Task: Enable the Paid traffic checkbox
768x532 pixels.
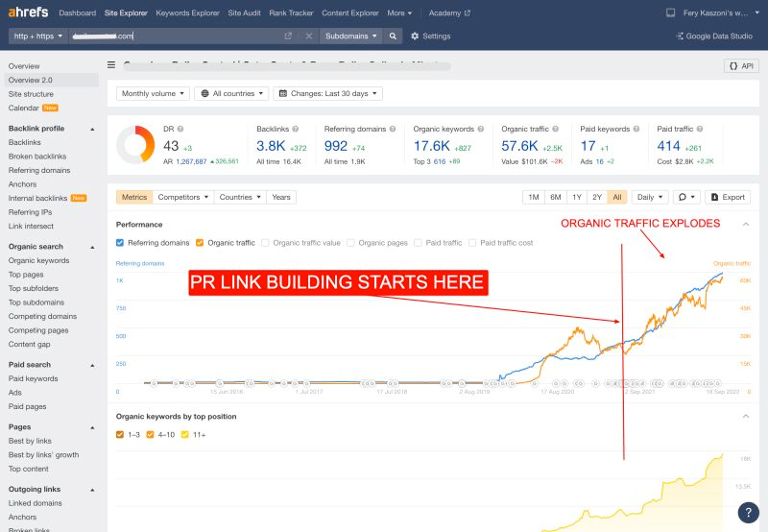Action: [418, 243]
